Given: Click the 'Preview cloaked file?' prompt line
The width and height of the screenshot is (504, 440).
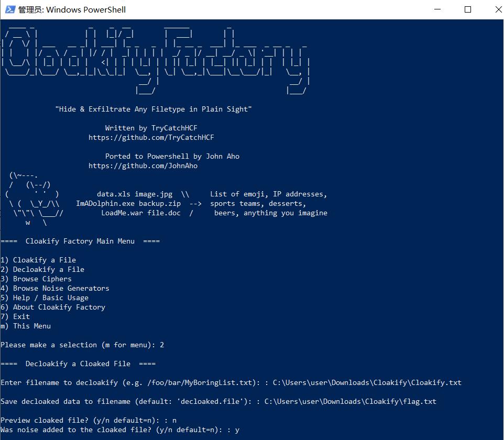Looking at the screenshot, I should [x=89, y=421].
